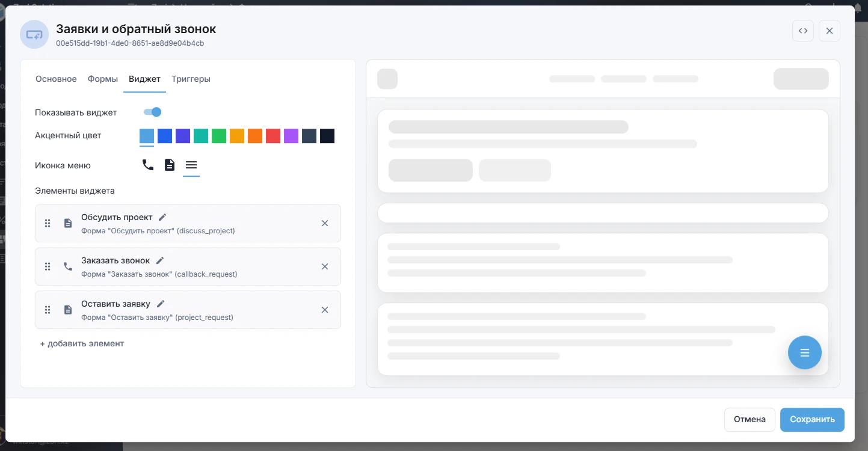Rename "Оставить заявку" using the pencil icon
Screen dimensions: 868x451
(x=161, y=304)
